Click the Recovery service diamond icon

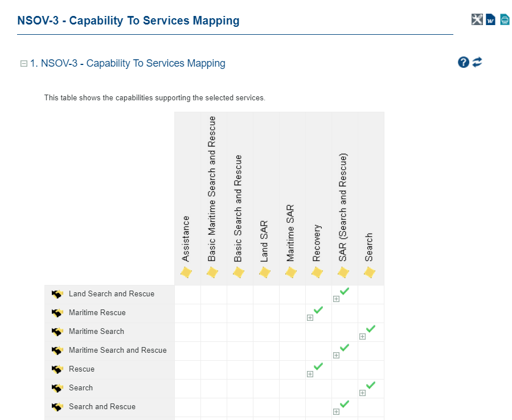tap(317, 273)
